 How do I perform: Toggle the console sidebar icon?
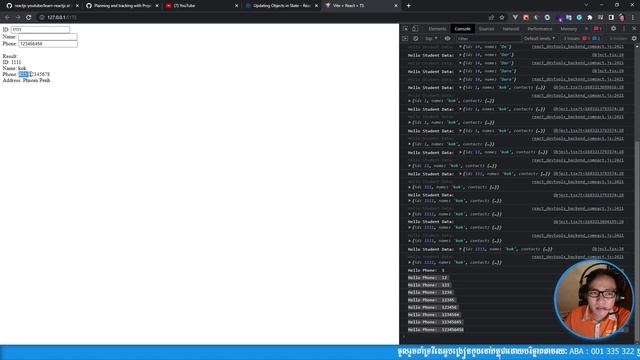[x=405, y=38]
